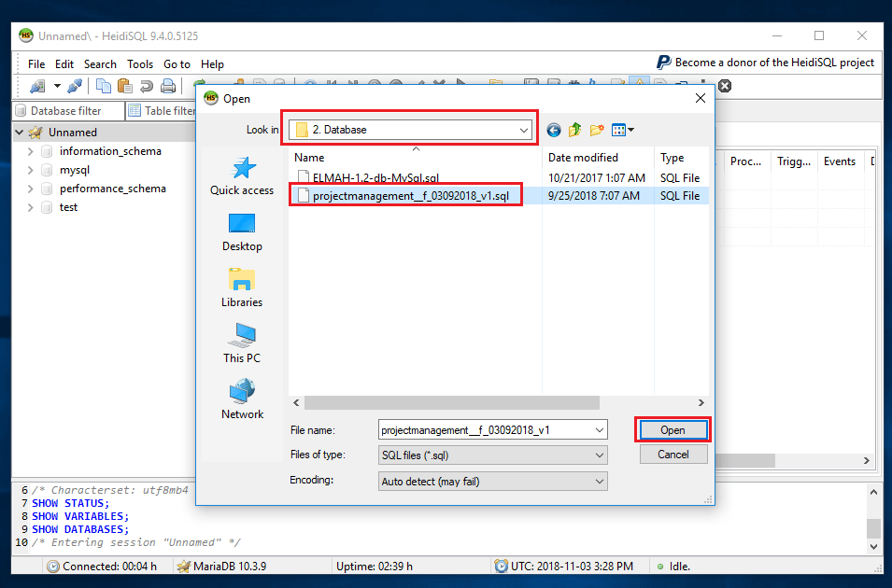This screenshot has height=588, width=892.
Task: Click the UTC time clock icon
Action: 502,567
